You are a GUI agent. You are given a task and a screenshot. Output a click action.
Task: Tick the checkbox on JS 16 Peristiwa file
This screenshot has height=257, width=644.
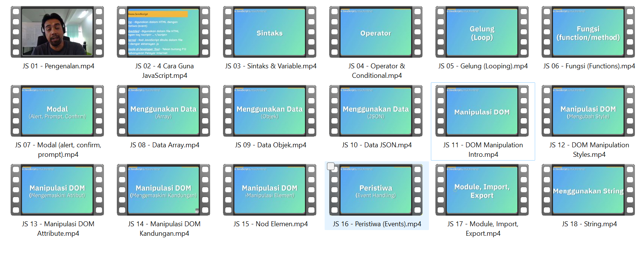[x=331, y=166]
